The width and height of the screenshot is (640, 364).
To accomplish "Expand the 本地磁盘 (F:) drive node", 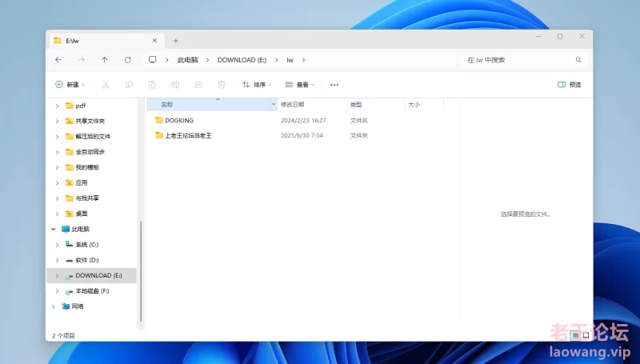I will coord(57,291).
